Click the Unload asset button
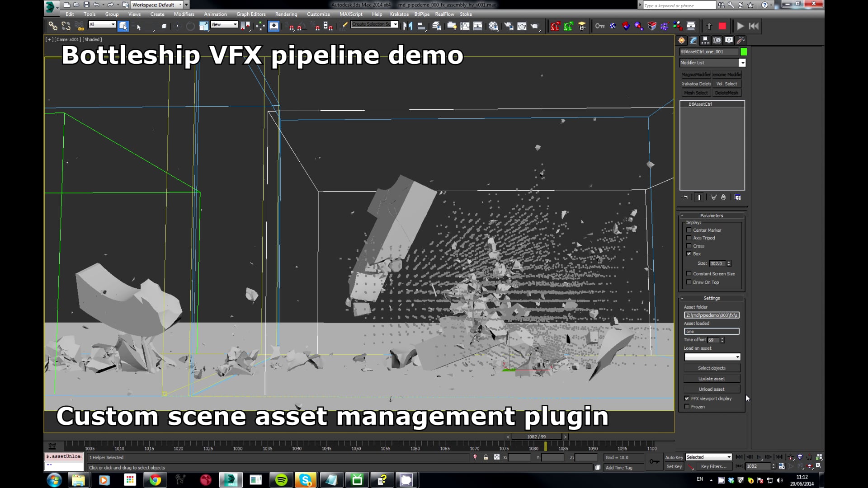This screenshot has width=868, height=488. [711, 389]
